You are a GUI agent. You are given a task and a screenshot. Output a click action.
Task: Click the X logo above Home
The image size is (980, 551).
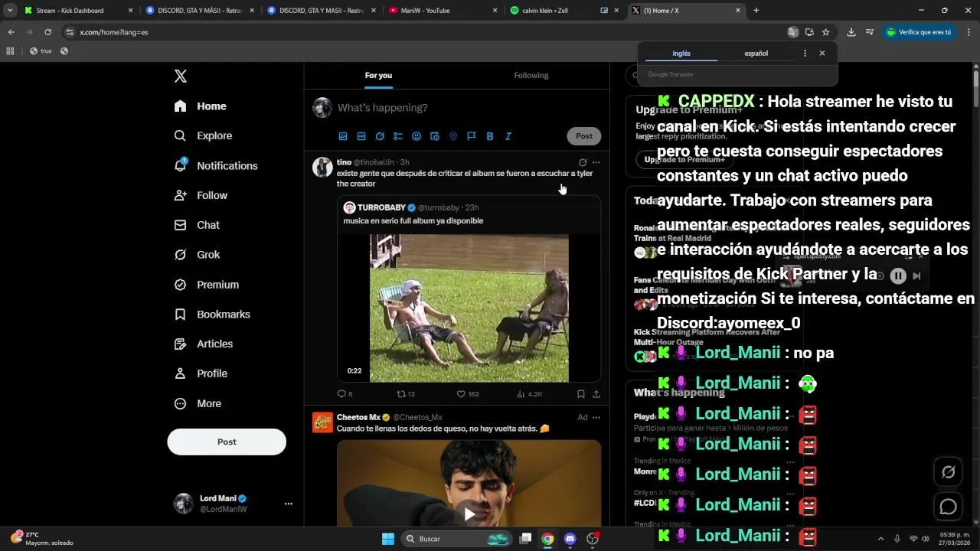click(181, 76)
